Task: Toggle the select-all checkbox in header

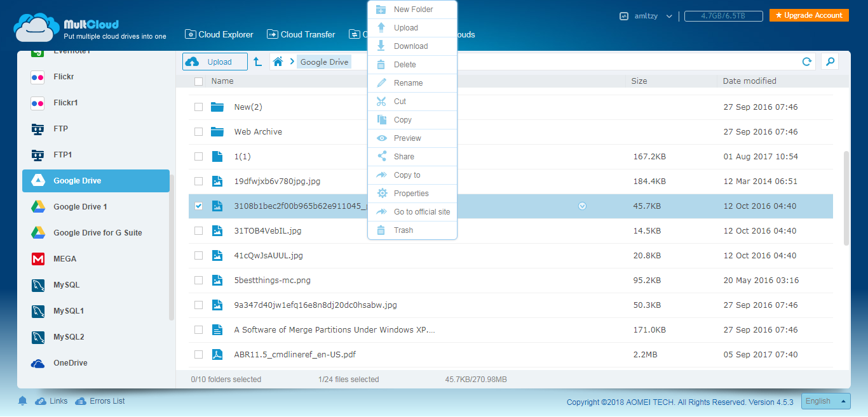Action: click(198, 81)
